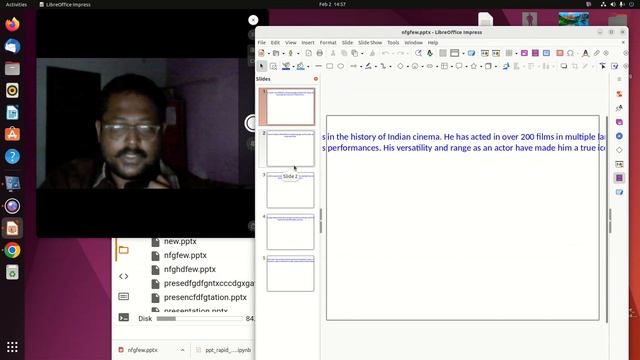
Task: Select the Rectangle drawing tool
Action: pos(329,66)
